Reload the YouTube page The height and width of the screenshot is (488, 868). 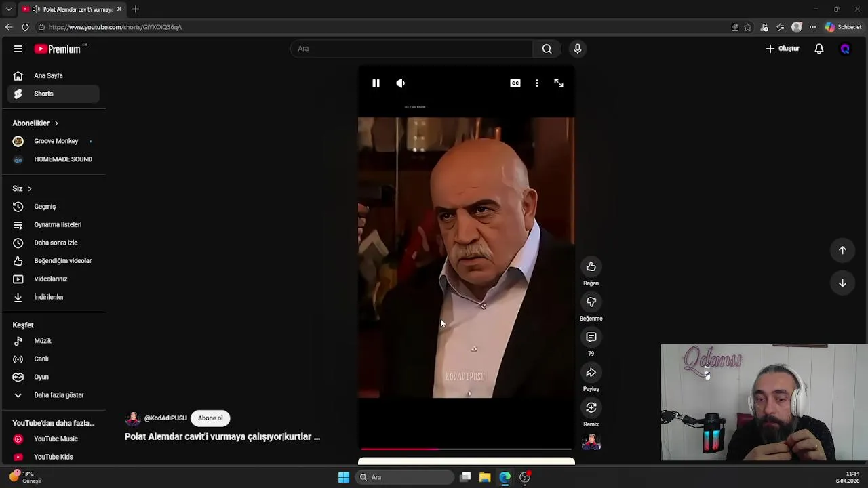click(x=25, y=27)
